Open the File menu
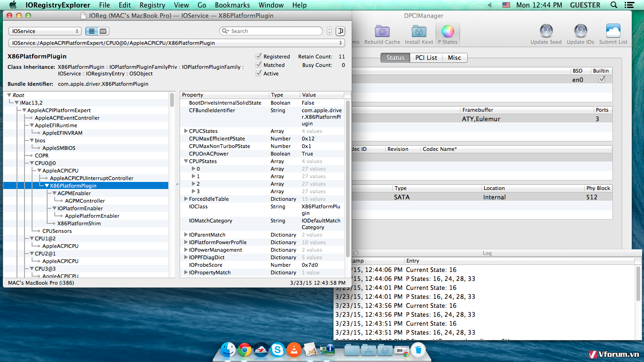This screenshot has width=644, height=362. tap(104, 5)
